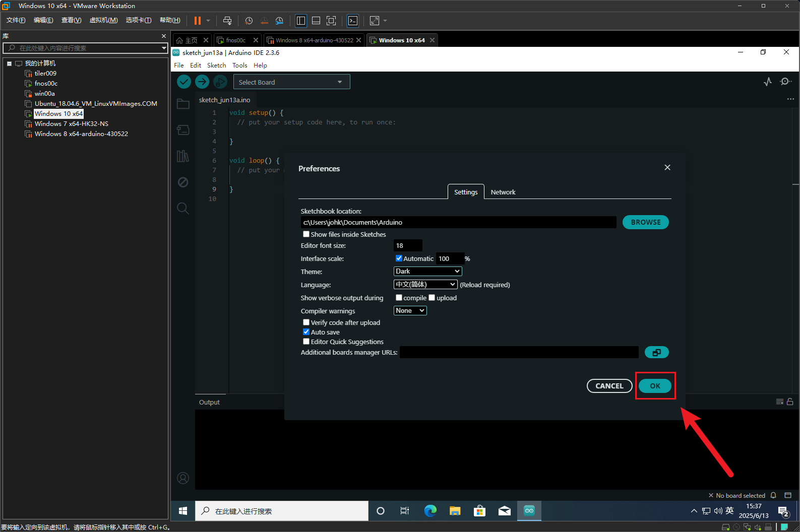
Task: Open the Arduino Tools menu
Action: (x=239, y=65)
